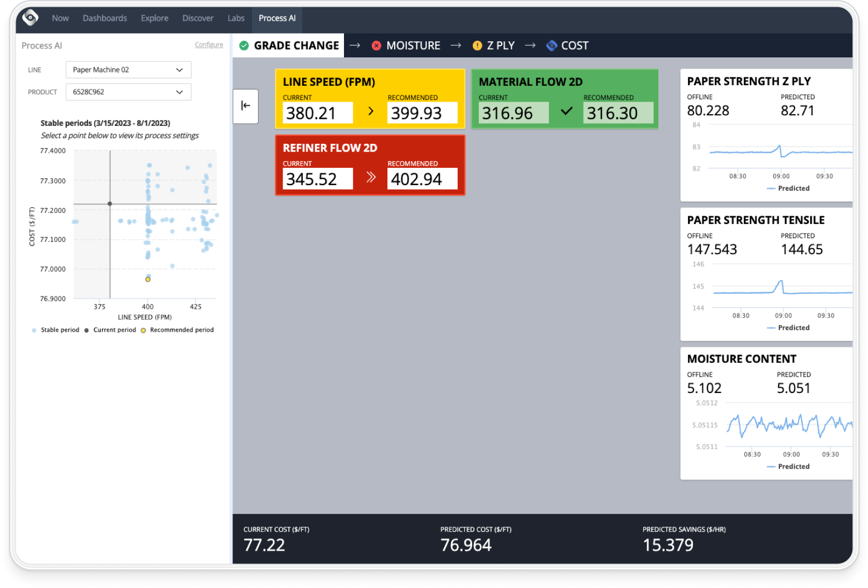
Task: Click the red X icon beside Moisture
Action: pos(376,46)
